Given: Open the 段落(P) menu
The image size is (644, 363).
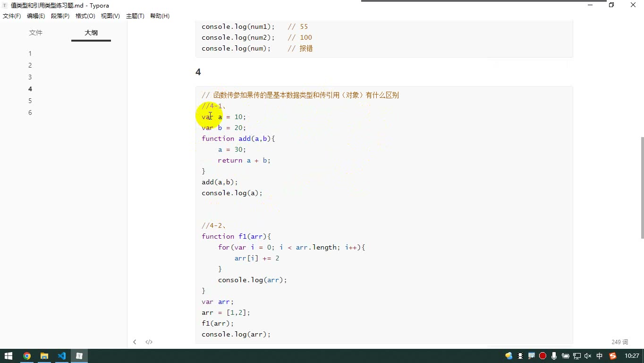Looking at the screenshot, I should click(x=60, y=16).
